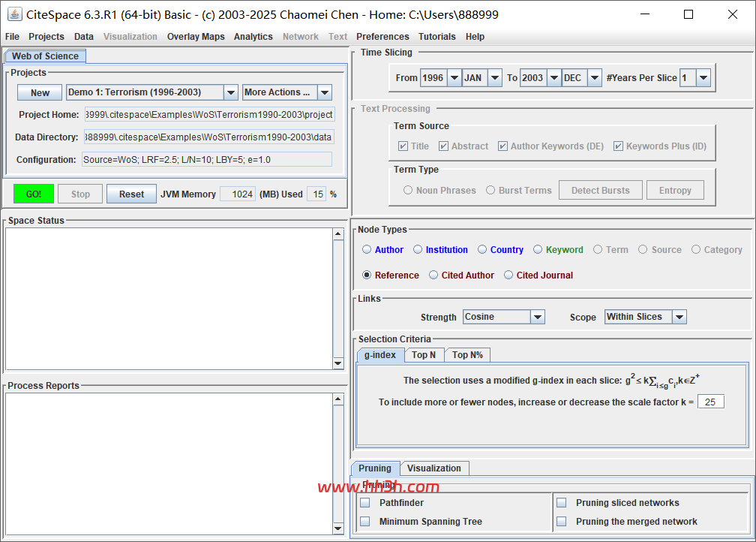Enable the Minimum Spanning Tree checkbox

pos(365,522)
